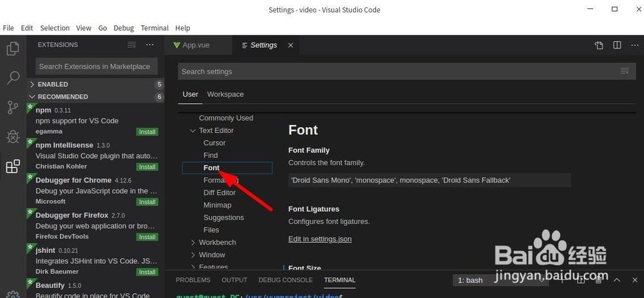This screenshot has height=298, width=644.
Task: Switch to Workspace settings tab
Action: [225, 94]
